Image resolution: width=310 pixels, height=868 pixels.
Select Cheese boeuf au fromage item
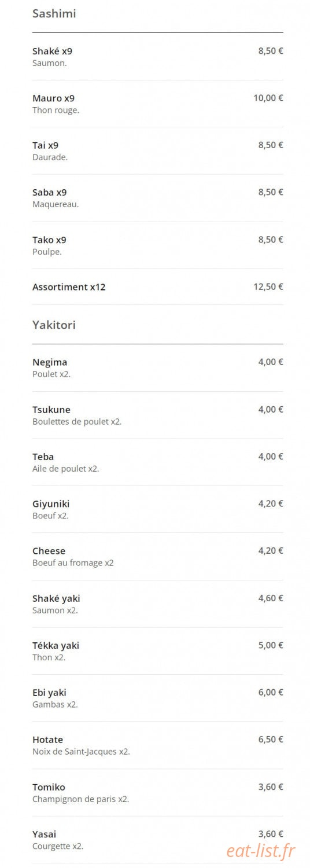click(157, 557)
